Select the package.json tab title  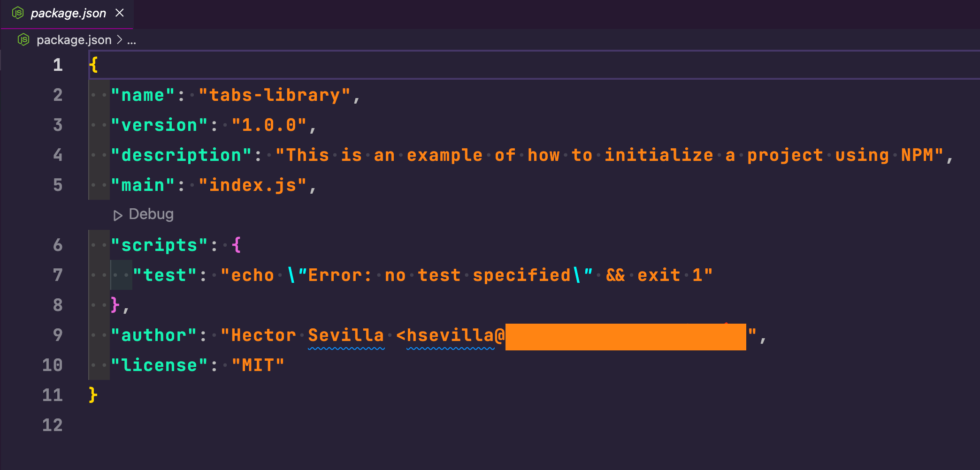(x=69, y=13)
